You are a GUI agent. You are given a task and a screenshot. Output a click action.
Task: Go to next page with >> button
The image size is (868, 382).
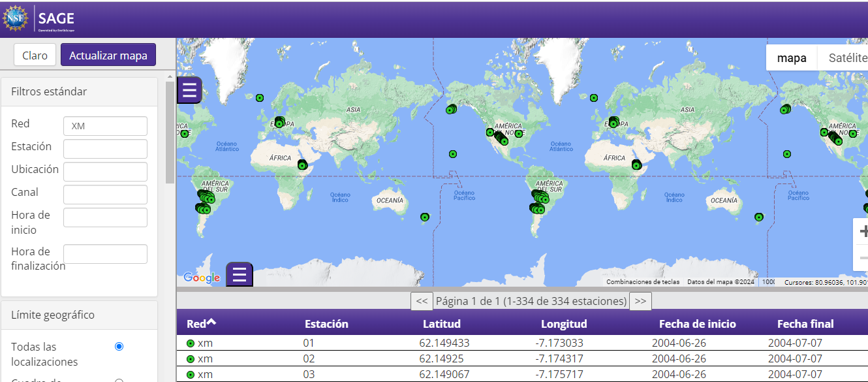pos(640,301)
